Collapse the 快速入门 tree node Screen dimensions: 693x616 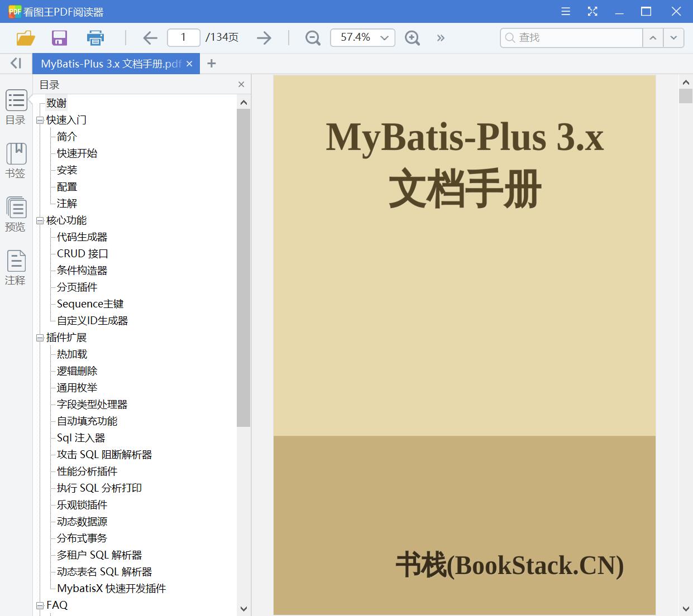[x=40, y=120]
